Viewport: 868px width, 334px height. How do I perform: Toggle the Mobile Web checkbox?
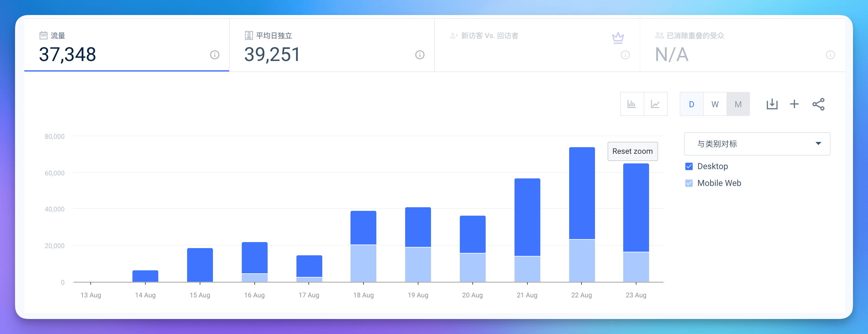tap(689, 183)
